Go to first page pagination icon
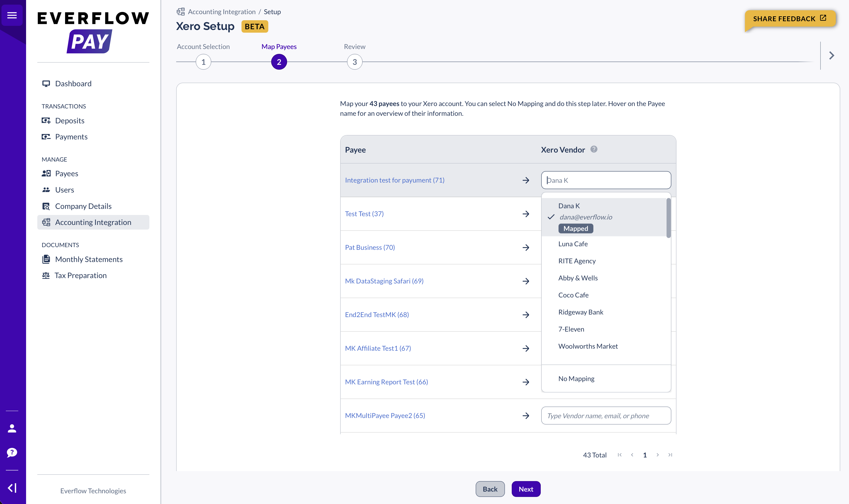The image size is (849, 504). pyautogui.click(x=619, y=455)
